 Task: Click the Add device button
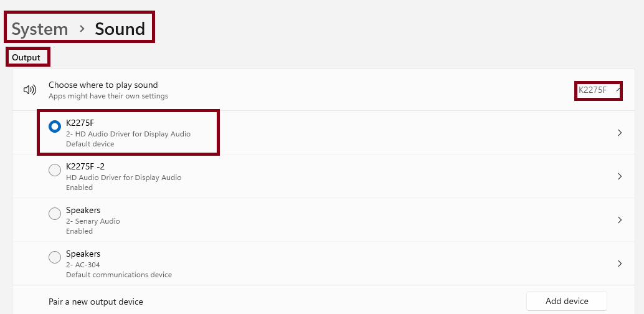[x=567, y=302]
